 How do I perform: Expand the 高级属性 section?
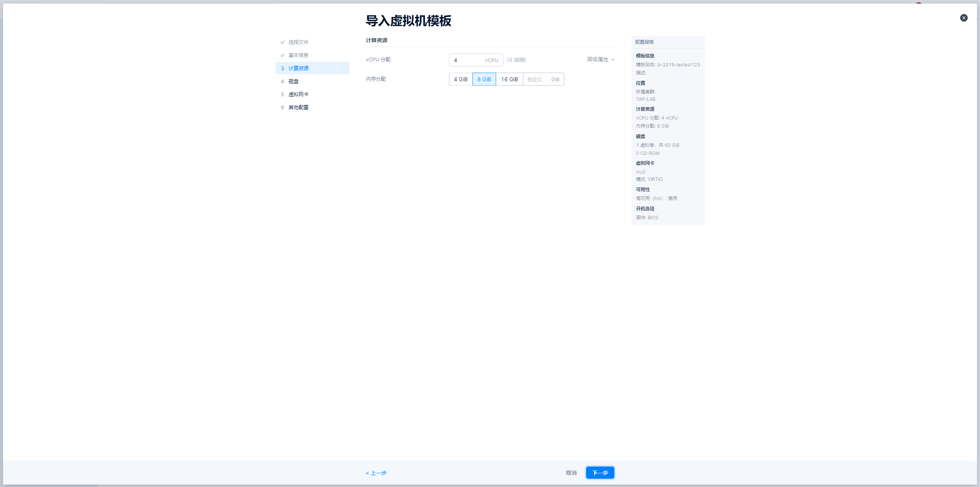tap(600, 59)
